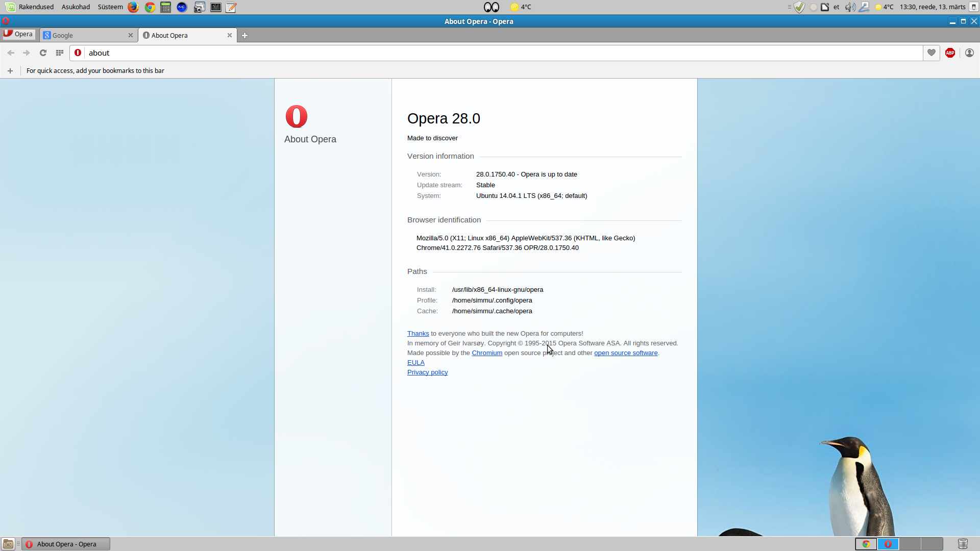Launch Chrome from the top panel
Screen dimensions: 980x551
pos(150,7)
